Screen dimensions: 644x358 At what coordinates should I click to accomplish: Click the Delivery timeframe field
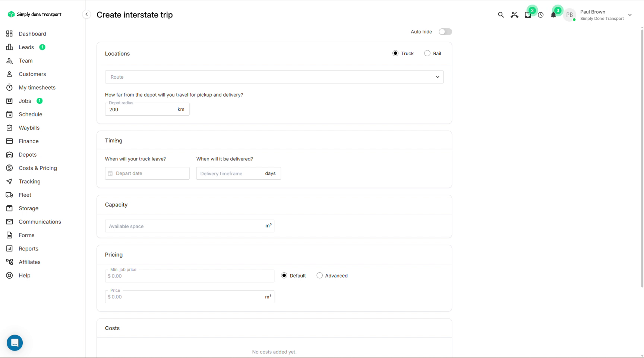(239, 173)
